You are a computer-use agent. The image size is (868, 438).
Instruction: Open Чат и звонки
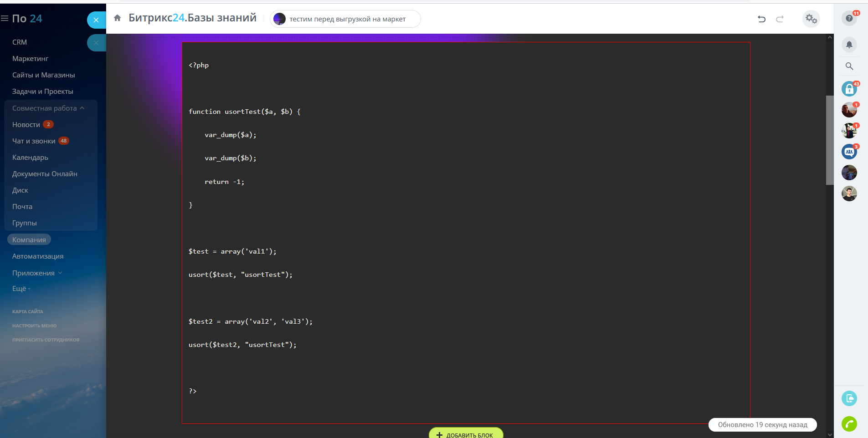[34, 141]
